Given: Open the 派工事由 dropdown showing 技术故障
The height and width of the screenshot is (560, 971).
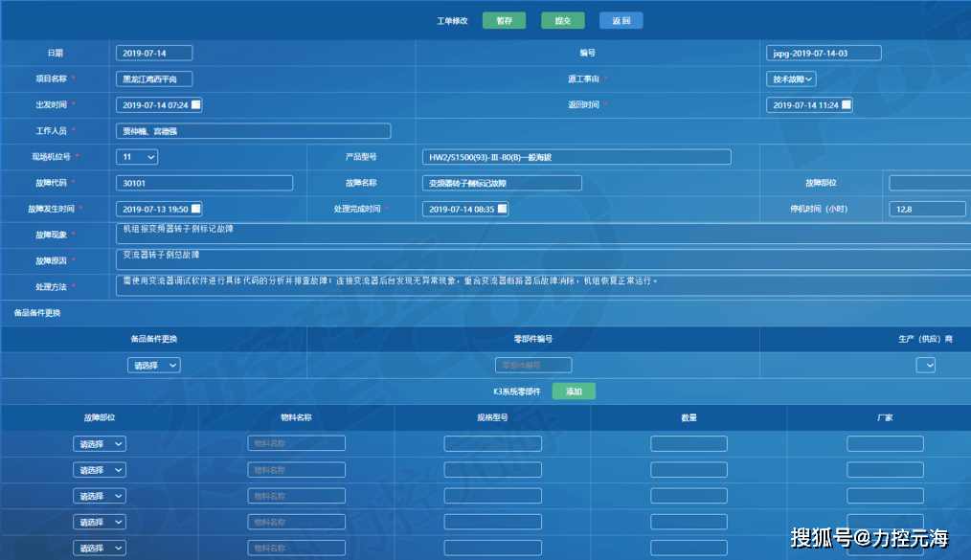Looking at the screenshot, I should point(791,79).
